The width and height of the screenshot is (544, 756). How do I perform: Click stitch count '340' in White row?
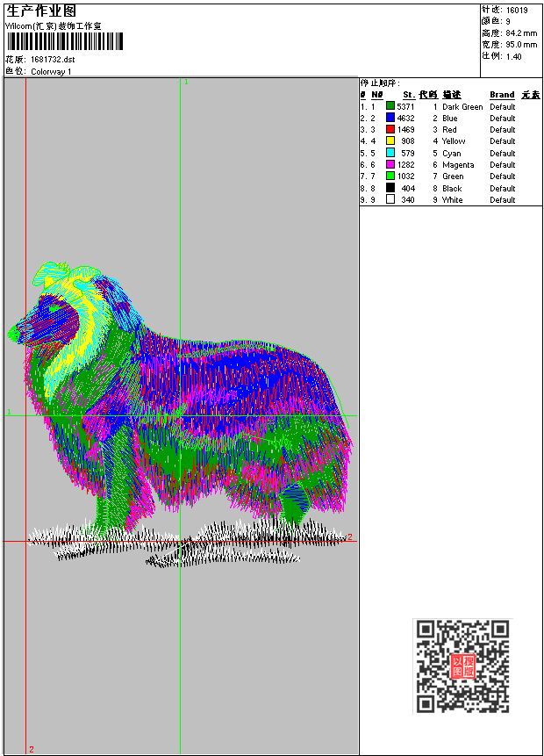pyautogui.click(x=408, y=199)
